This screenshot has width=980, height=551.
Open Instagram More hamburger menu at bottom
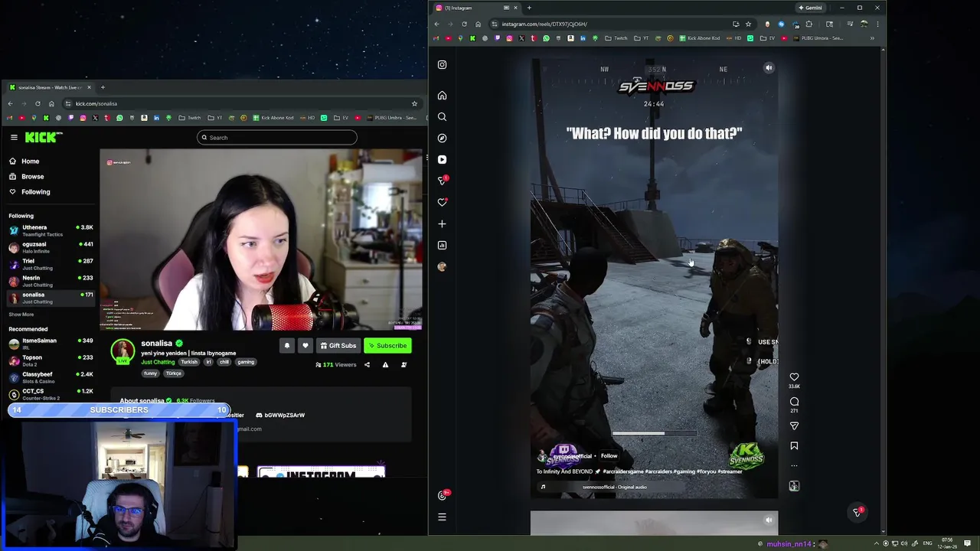tap(442, 517)
